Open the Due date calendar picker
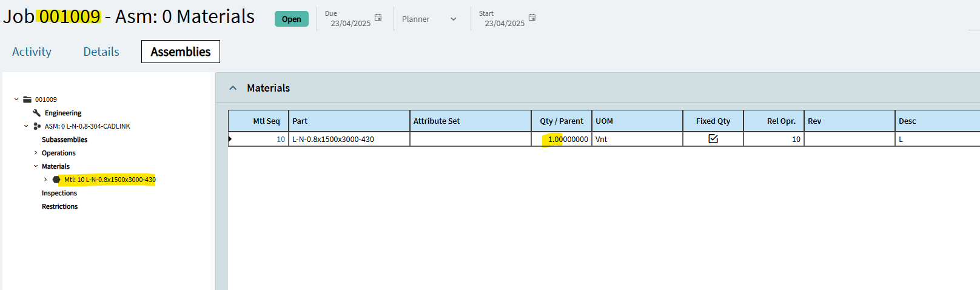Screen dimensions: 980x290 click(378, 18)
